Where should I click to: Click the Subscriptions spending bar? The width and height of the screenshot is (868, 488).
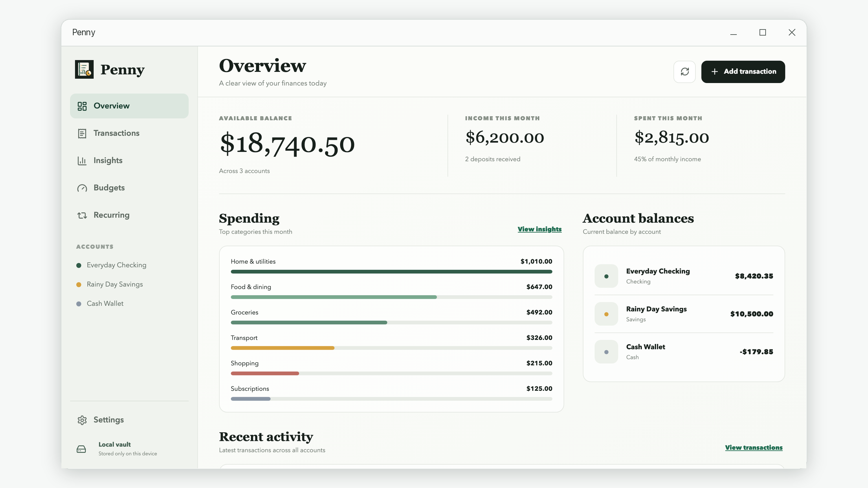coord(392,399)
